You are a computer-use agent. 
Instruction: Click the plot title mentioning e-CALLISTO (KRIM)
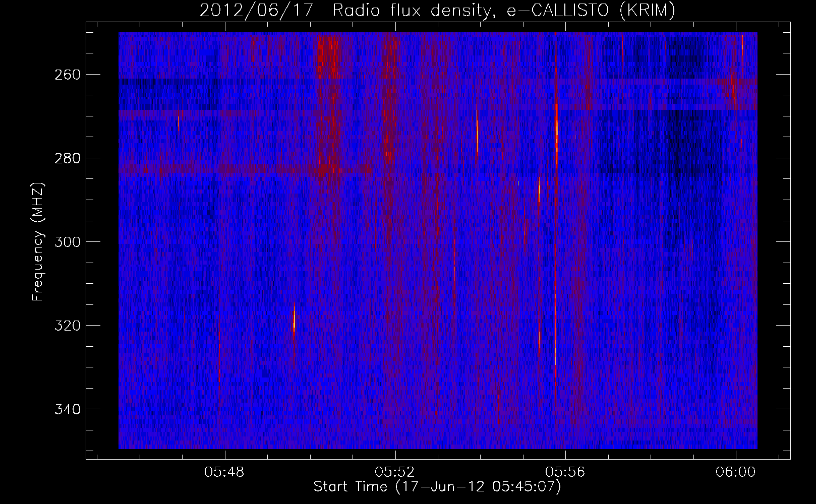[x=437, y=11]
